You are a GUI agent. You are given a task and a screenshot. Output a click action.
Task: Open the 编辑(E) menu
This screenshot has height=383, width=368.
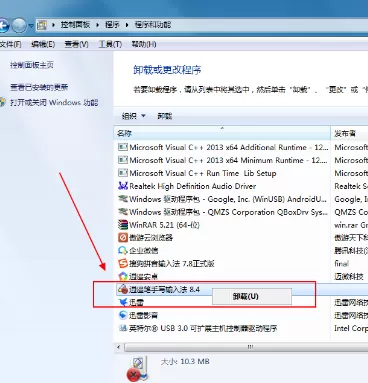click(43, 44)
